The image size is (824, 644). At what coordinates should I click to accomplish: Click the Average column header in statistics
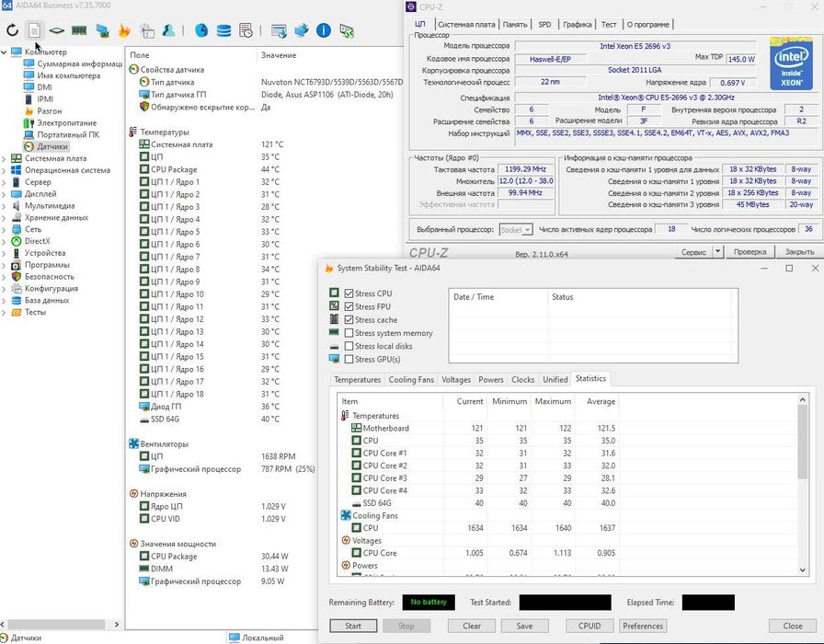pos(601,401)
